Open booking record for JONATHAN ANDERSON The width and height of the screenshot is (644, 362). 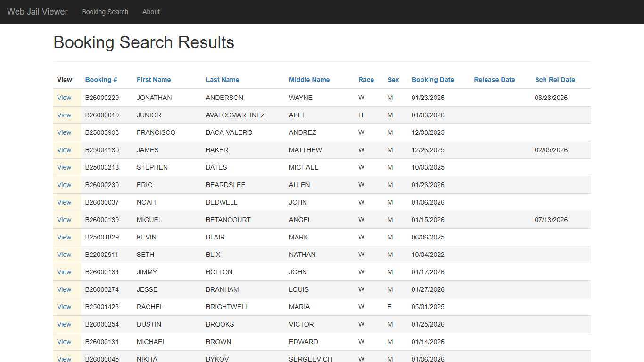[x=64, y=98]
